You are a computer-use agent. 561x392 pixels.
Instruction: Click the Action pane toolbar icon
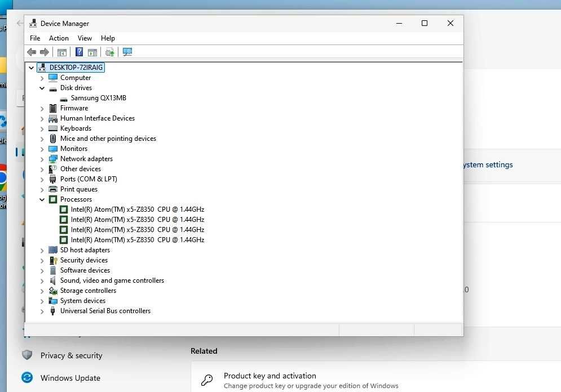tap(92, 52)
